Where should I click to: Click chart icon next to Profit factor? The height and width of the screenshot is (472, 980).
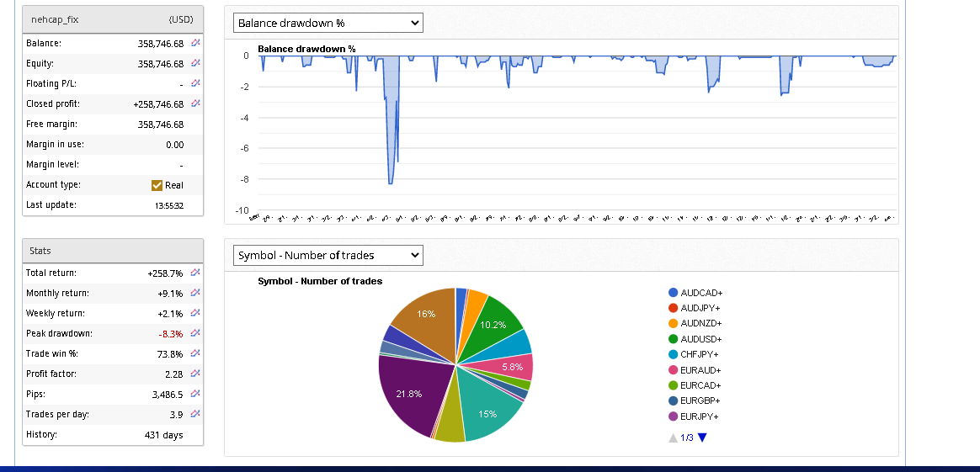point(195,374)
